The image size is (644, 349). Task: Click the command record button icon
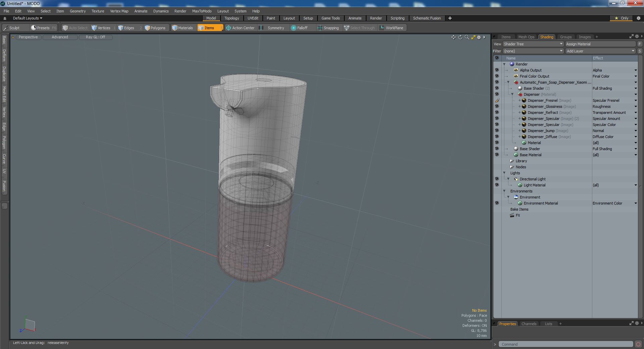tap(638, 344)
